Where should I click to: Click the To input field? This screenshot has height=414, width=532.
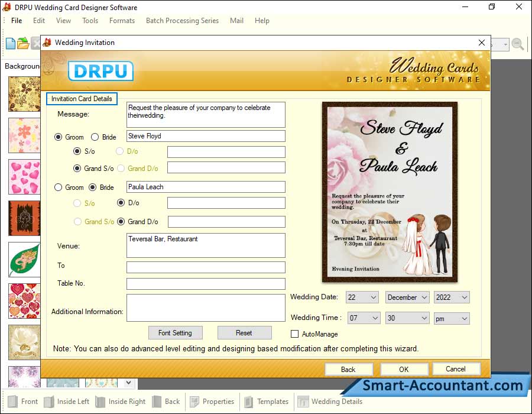pyautogui.click(x=206, y=267)
